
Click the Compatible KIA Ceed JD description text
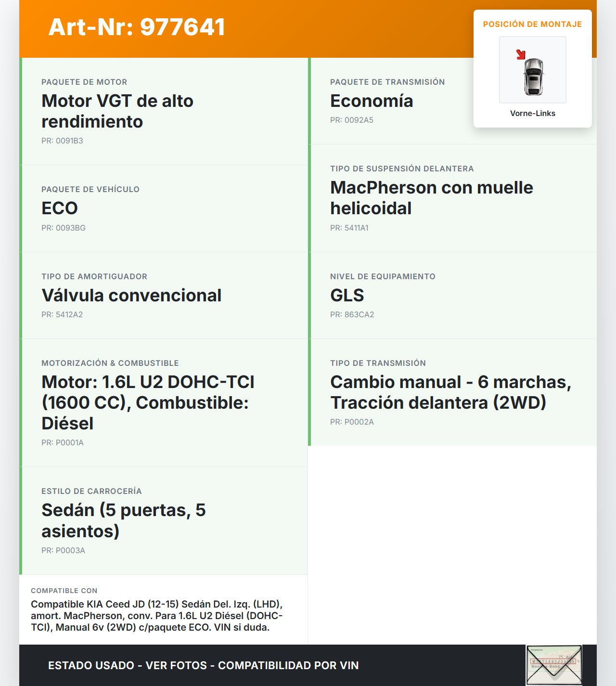[156, 616]
